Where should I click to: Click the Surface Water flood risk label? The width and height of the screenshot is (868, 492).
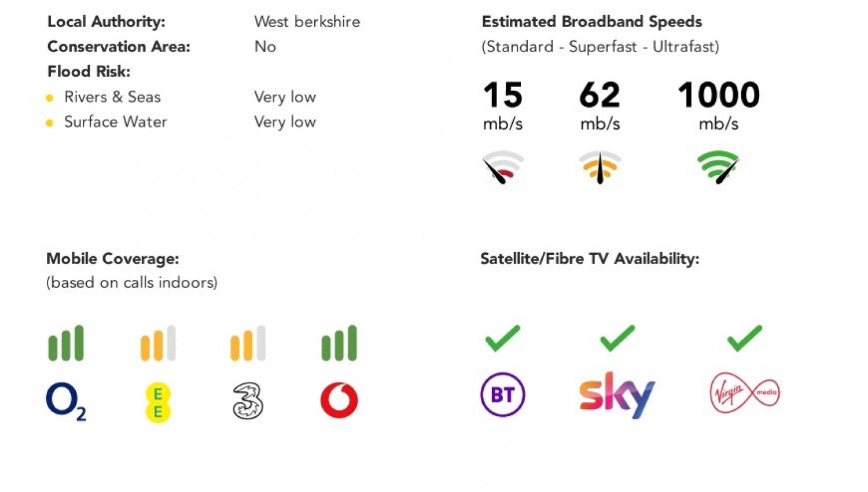pos(115,122)
